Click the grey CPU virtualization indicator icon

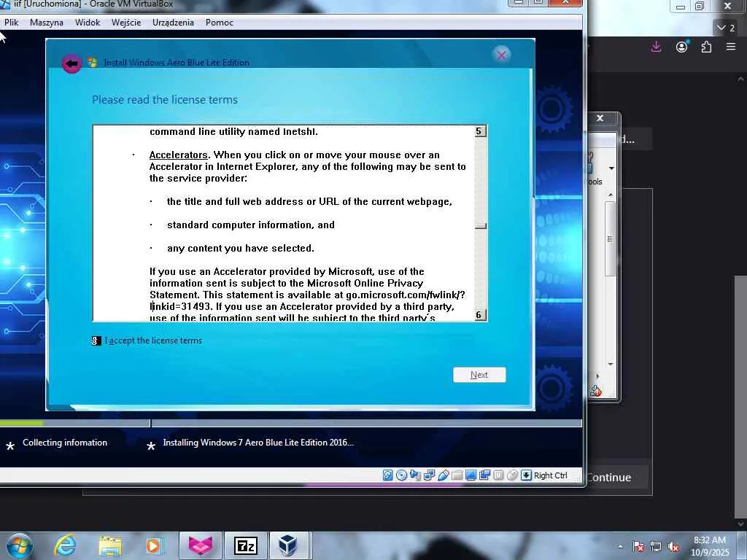click(498, 475)
